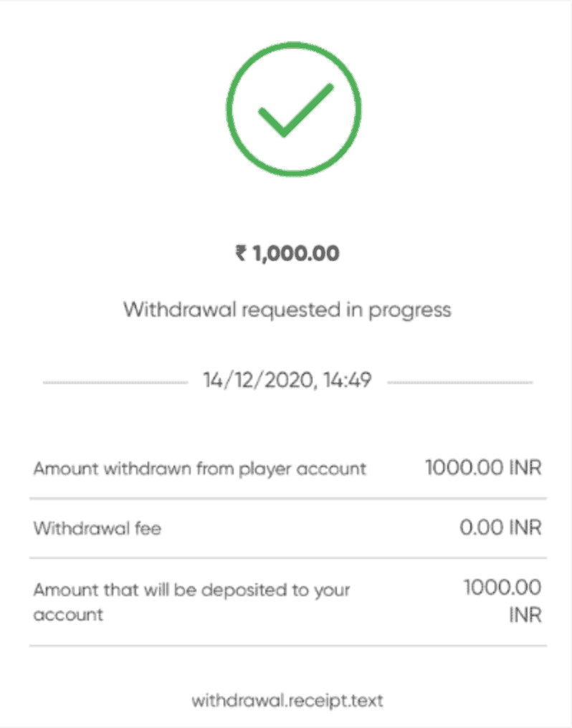Click the rupee currency symbol
The image size is (572, 728).
pos(241,253)
